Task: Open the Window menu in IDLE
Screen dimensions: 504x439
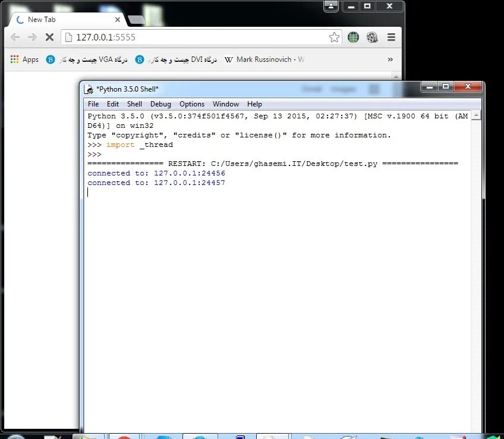Action: tap(226, 104)
